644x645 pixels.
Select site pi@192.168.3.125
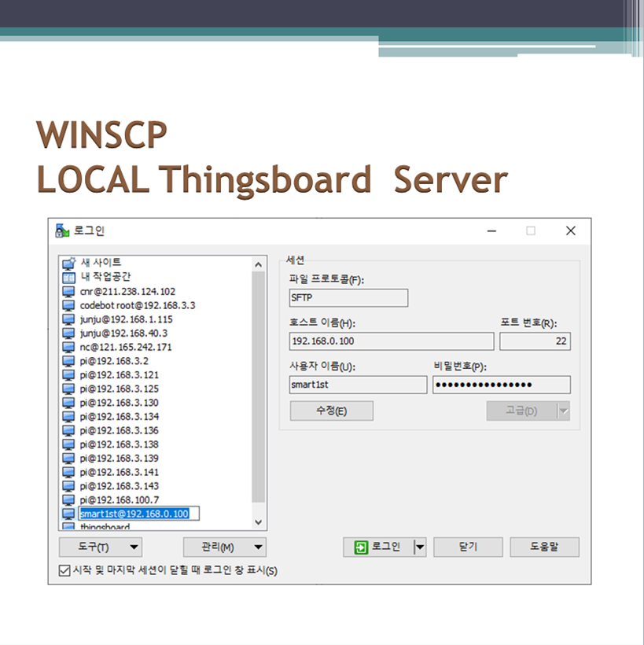[x=119, y=389]
